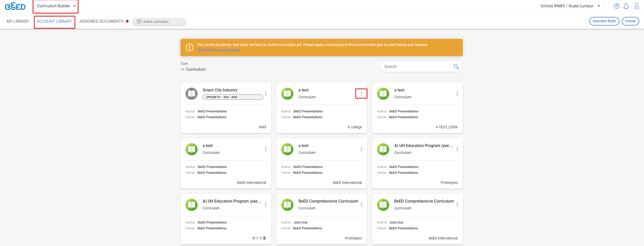Click the book icon of the UH Education Program Prototypes card

pyautogui.click(x=383, y=149)
